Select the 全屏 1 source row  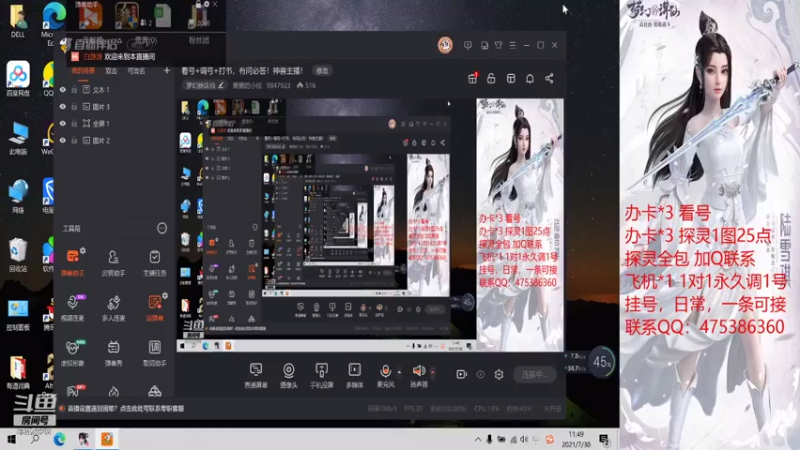tap(114, 123)
